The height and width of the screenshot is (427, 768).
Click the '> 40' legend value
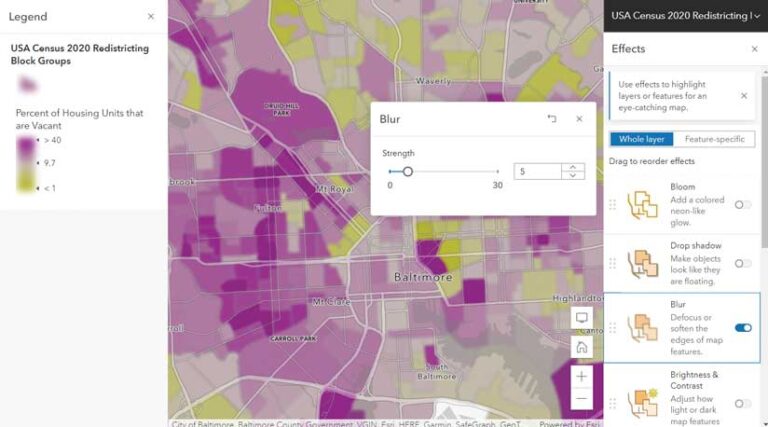(x=52, y=140)
